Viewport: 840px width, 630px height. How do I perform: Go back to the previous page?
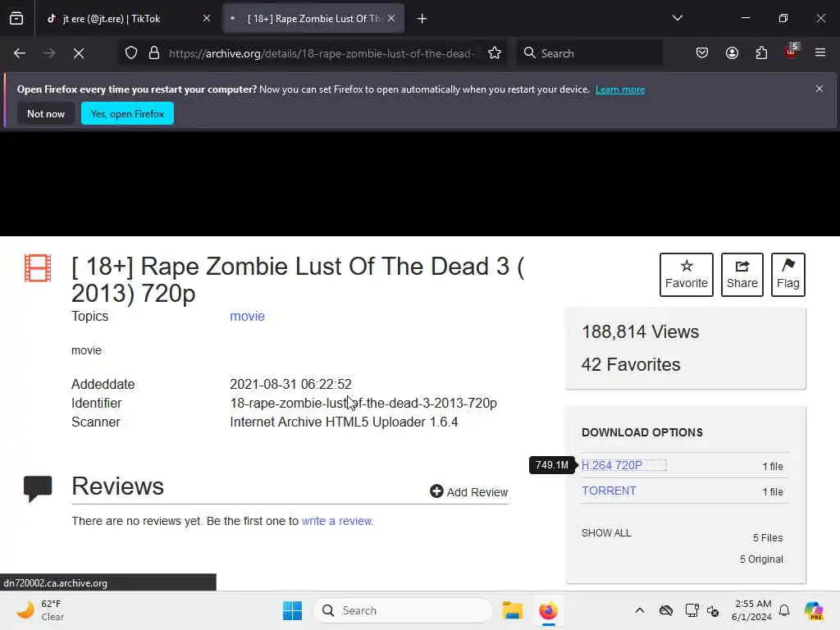tap(20, 53)
